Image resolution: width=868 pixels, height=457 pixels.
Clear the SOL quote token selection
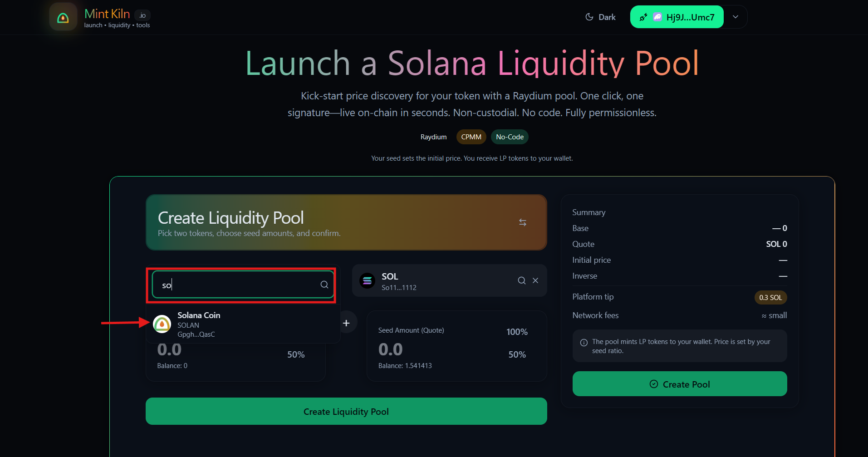pyautogui.click(x=535, y=281)
